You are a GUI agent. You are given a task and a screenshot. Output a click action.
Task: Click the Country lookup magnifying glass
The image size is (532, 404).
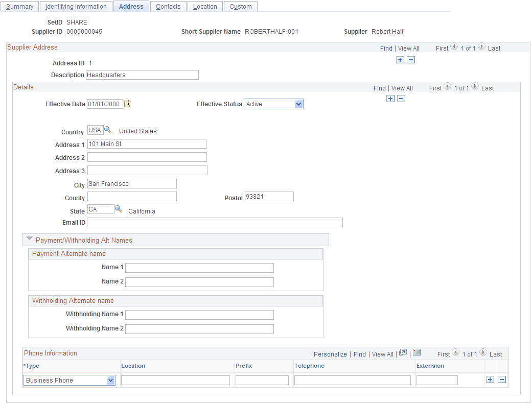pos(108,130)
